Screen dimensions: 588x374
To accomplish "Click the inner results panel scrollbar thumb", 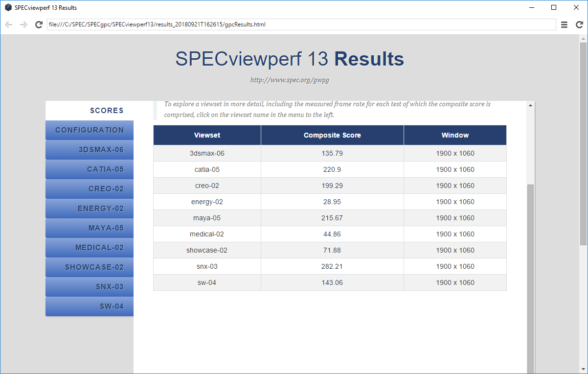I will tap(531, 279).
